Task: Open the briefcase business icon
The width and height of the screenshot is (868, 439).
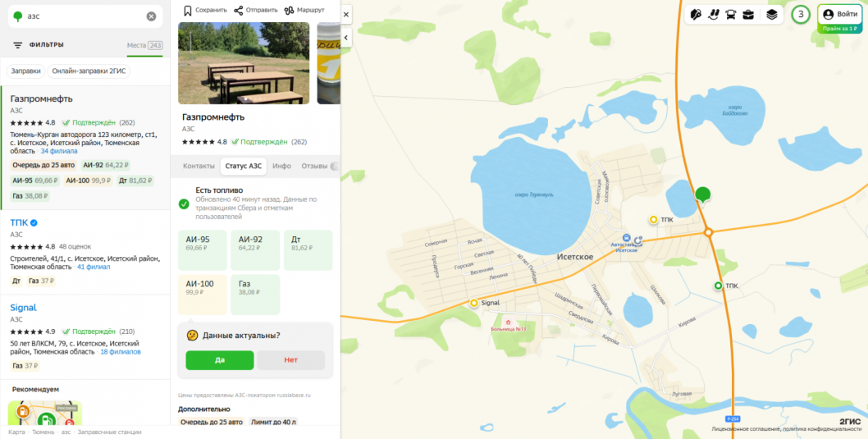Action: (x=748, y=15)
